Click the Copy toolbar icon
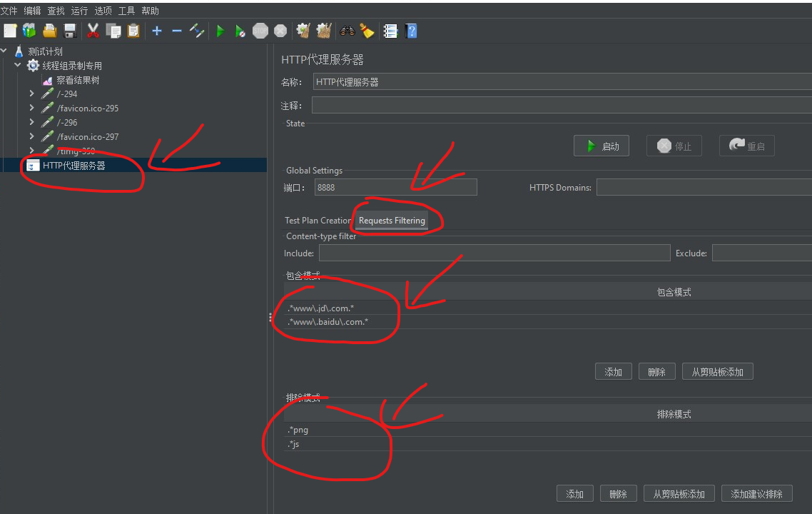The width and height of the screenshot is (812, 514). tap(113, 31)
